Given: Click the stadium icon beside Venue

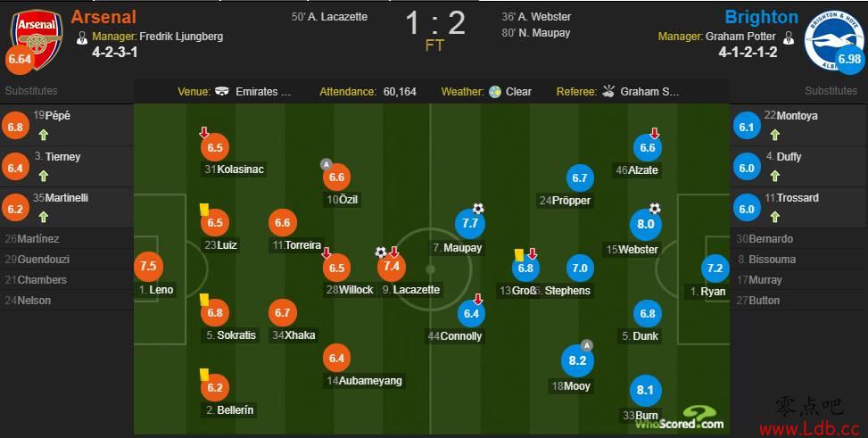Looking at the screenshot, I should (x=222, y=91).
